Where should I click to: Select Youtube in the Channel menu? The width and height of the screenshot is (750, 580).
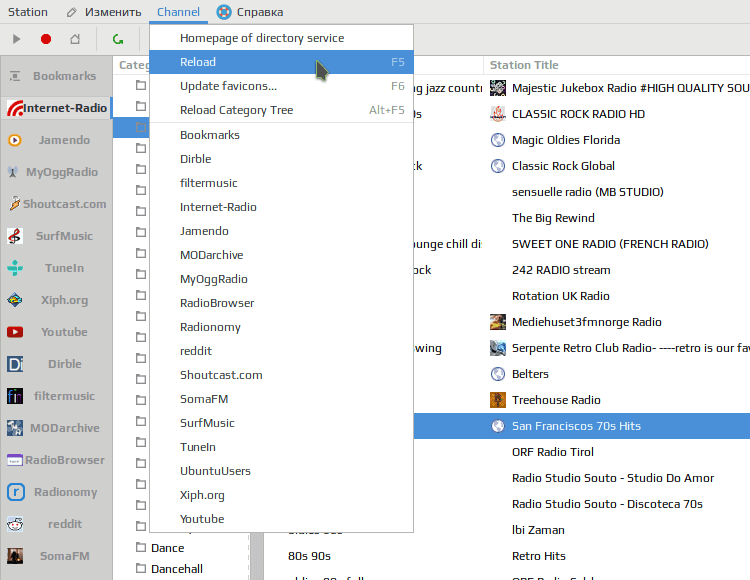281,519
